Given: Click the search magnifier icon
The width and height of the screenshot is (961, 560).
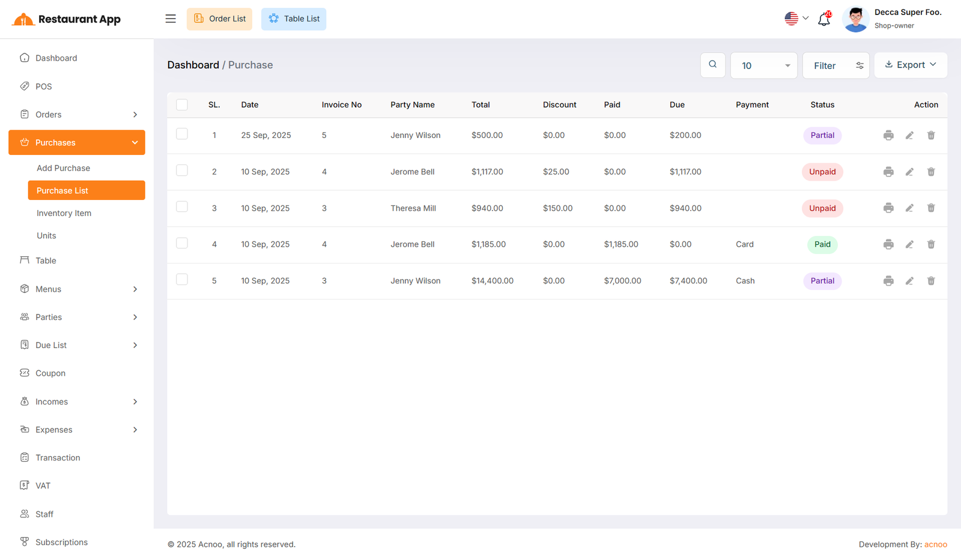Looking at the screenshot, I should [x=712, y=65].
